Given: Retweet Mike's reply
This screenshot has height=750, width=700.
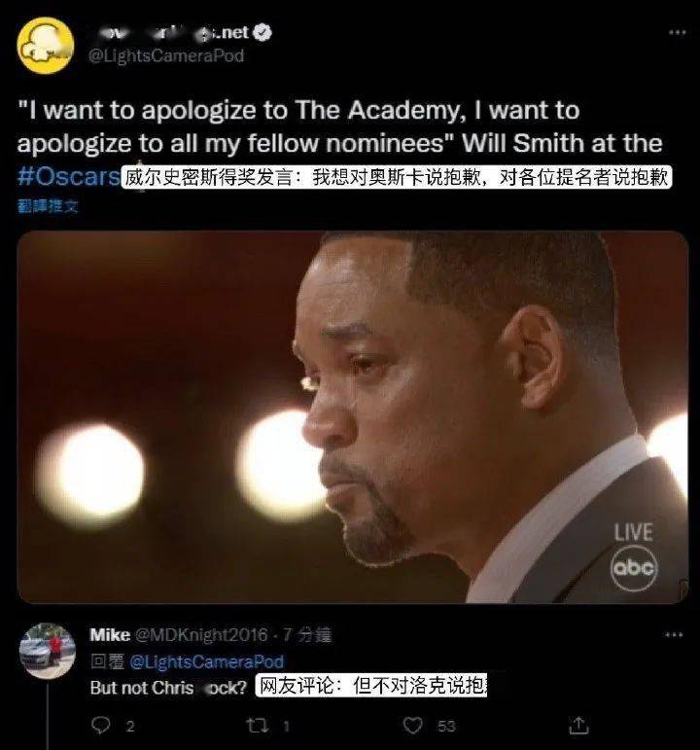Looking at the screenshot, I should tap(257, 726).
